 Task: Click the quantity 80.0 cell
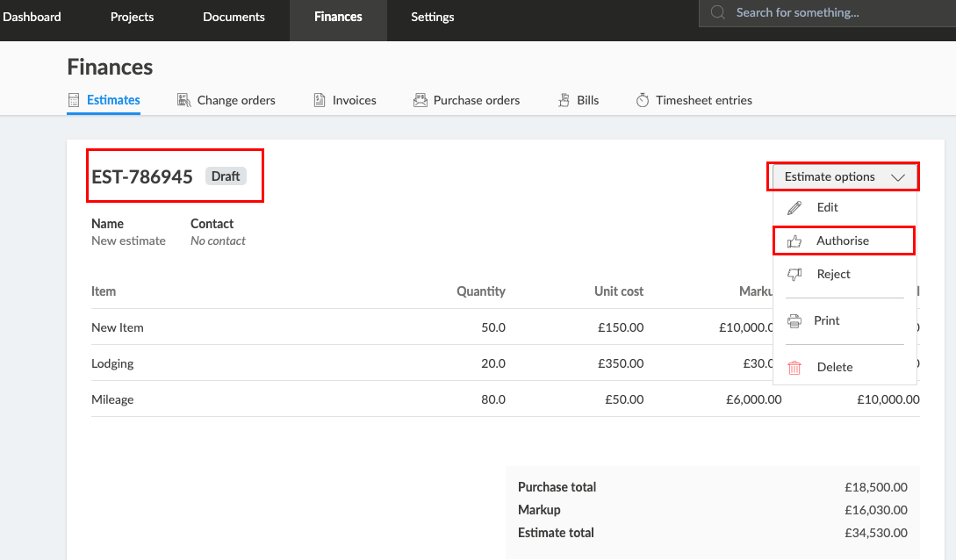pyautogui.click(x=493, y=399)
